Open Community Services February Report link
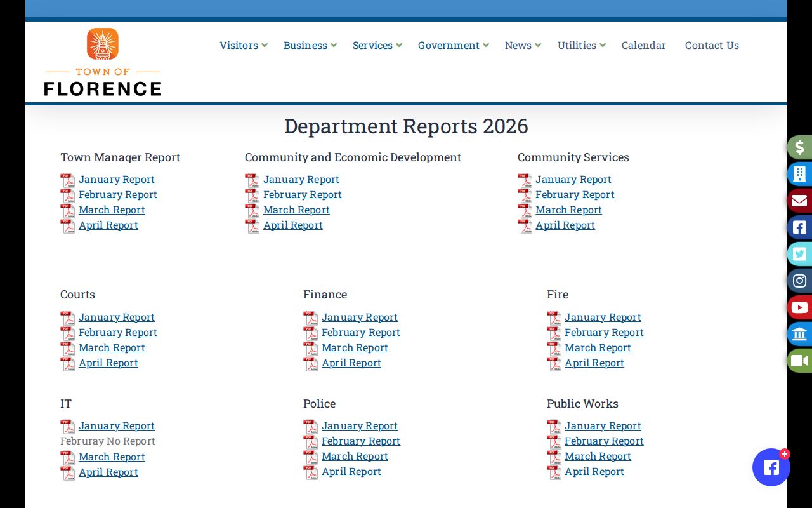 (575, 195)
